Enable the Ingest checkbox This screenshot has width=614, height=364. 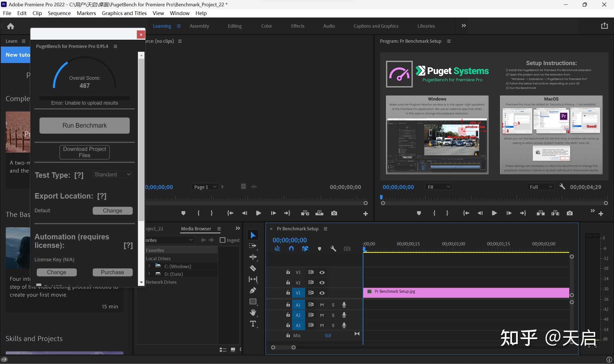coord(223,240)
